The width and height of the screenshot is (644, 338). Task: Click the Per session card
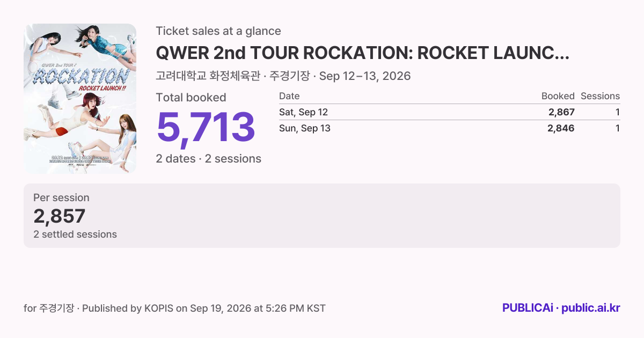322,216
